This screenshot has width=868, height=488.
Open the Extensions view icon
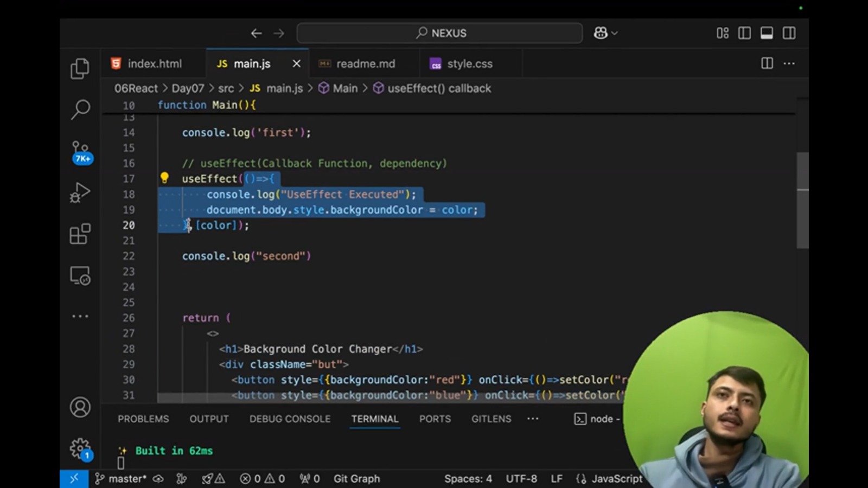tap(80, 234)
